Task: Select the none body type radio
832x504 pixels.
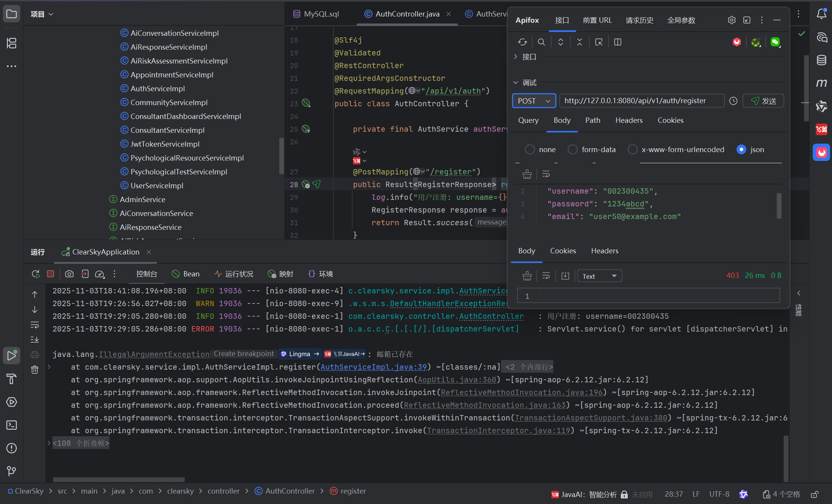Action: click(530, 149)
